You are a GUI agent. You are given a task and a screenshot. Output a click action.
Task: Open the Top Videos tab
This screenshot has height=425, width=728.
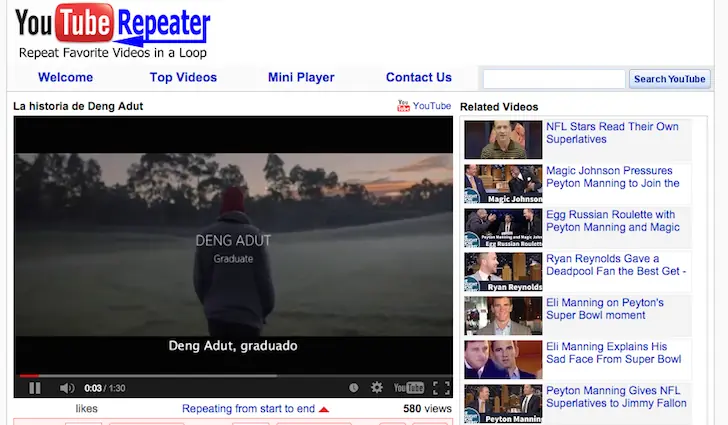183,77
